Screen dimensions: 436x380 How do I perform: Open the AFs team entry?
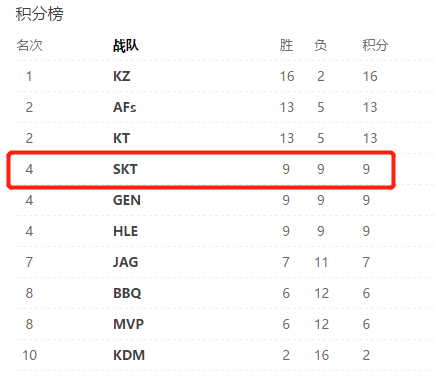(125, 107)
